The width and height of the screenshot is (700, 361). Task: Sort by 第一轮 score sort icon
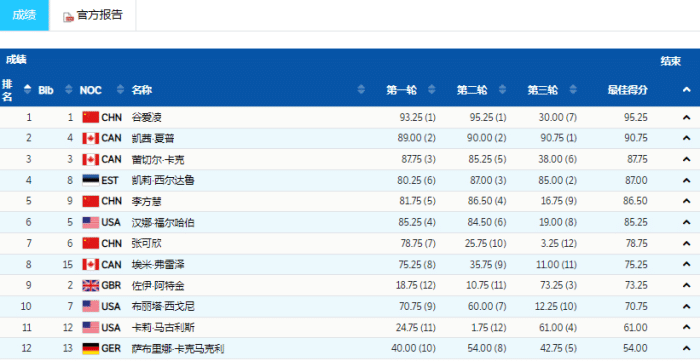pyautogui.click(x=431, y=90)
